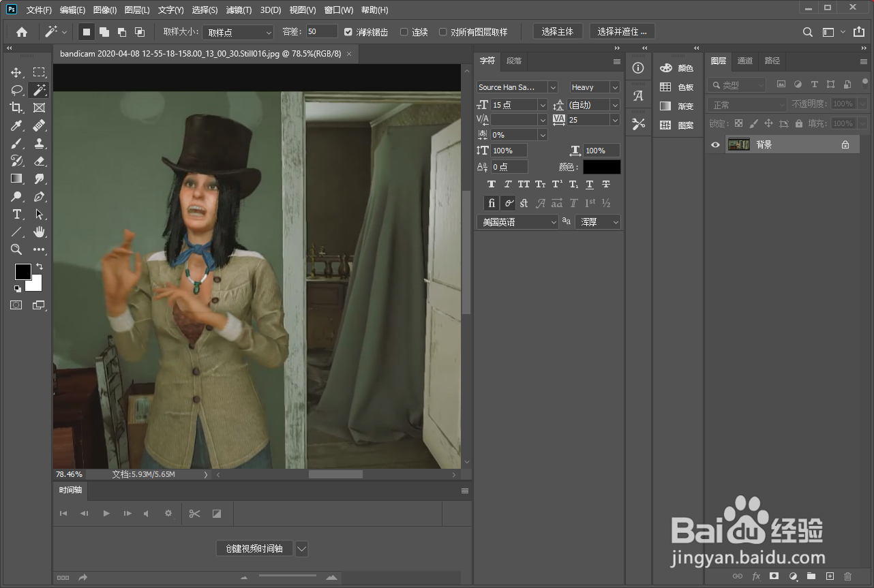Open the leading (自动) dropdown

point(616,105)
